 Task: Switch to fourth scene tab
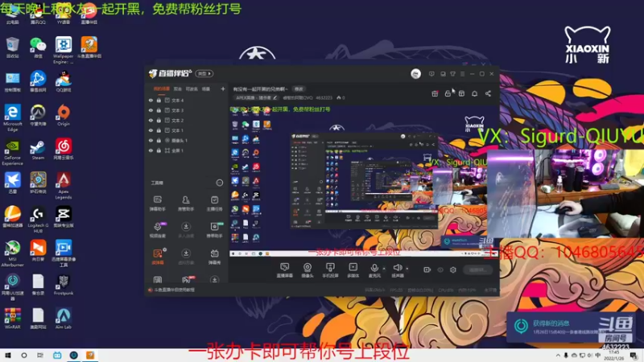[x=206, y=88]
